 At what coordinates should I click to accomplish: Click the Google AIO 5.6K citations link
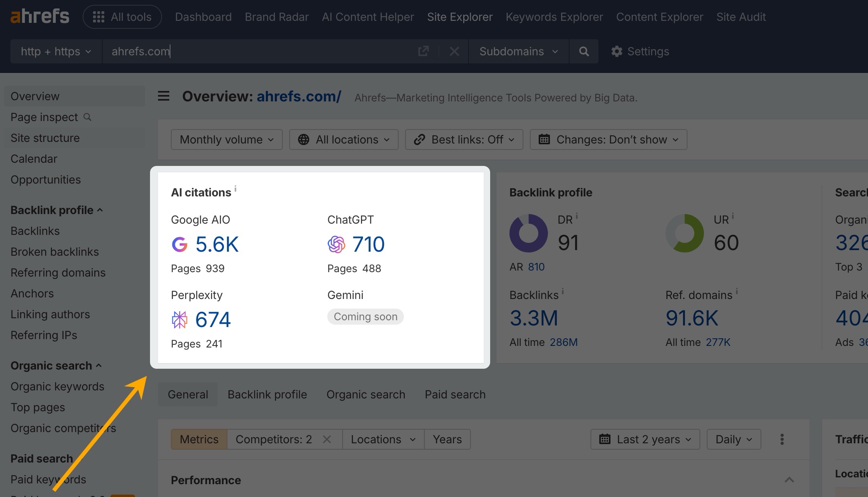[x=217, y=244]
